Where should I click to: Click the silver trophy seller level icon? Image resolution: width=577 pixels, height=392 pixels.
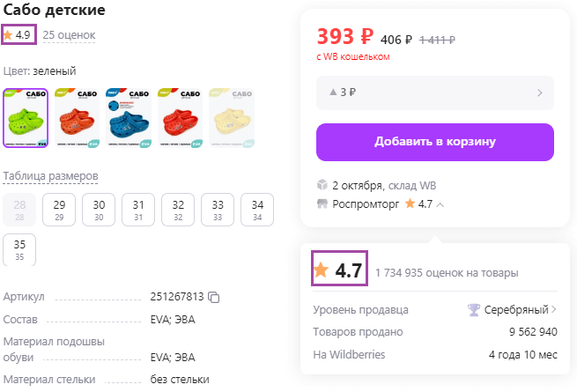click(474, 309)
